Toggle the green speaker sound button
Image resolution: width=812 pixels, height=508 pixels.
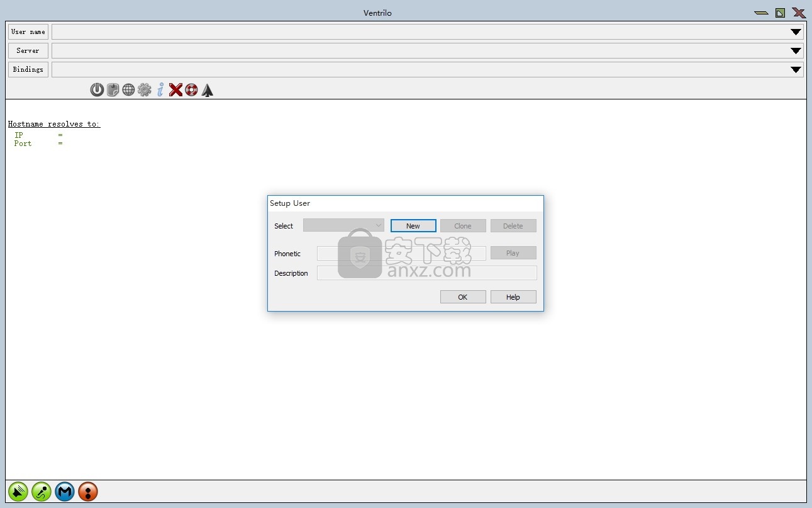[x=18, y=492]
